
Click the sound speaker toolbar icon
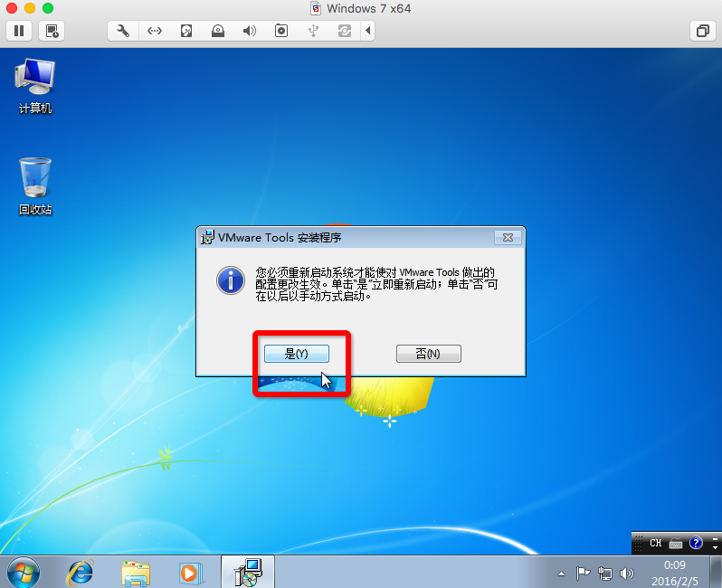tap(249, 31)
